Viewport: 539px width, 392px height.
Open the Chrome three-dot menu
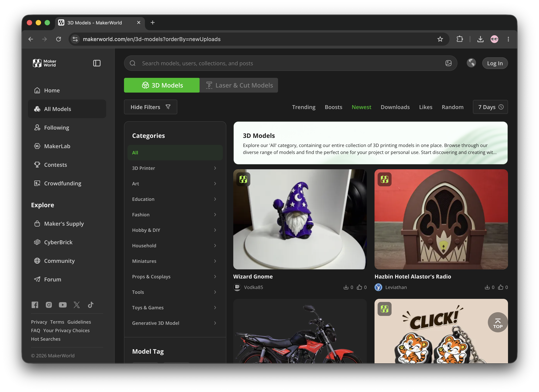508,39
